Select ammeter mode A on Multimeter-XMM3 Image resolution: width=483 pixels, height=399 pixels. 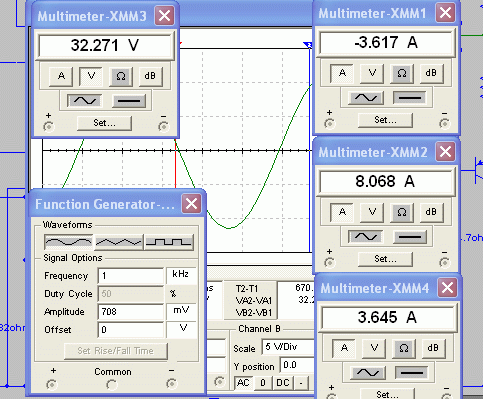point(61,76)
